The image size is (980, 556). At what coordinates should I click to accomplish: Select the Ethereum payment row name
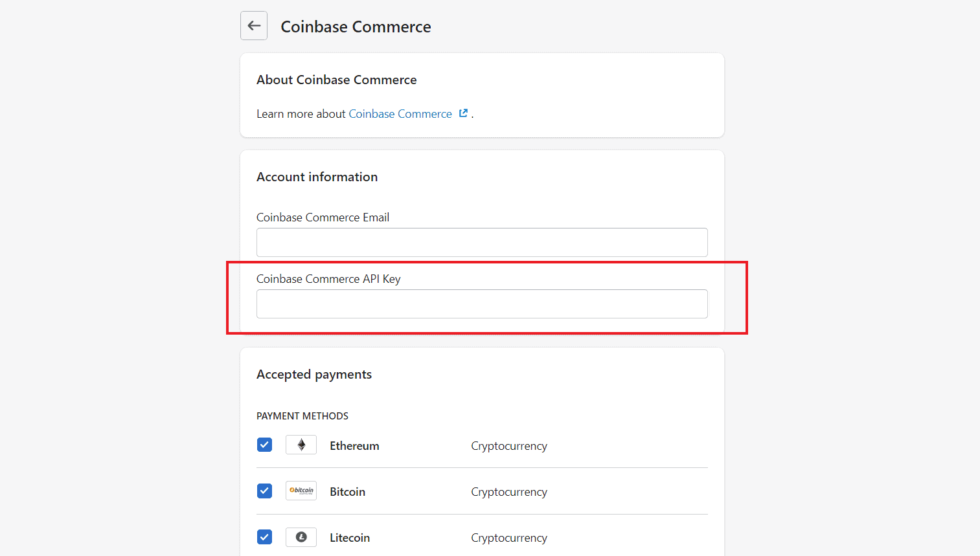coord(354,445)
